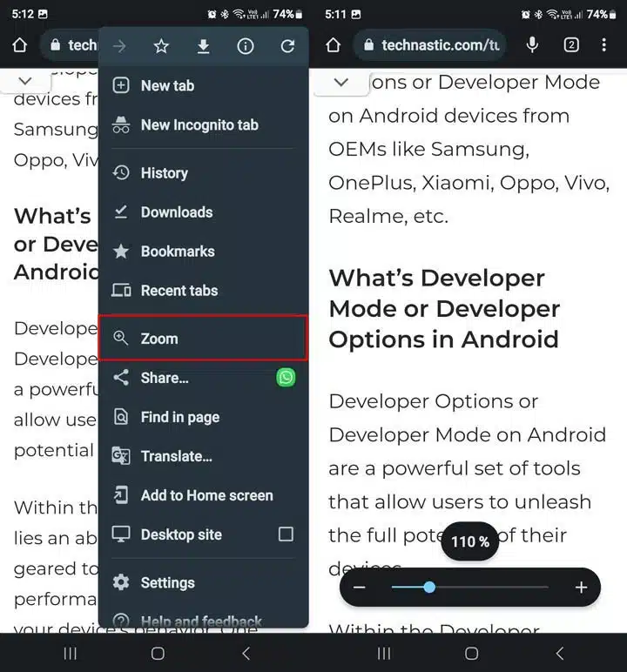Open page info icon in menu
Viewport: 627px width, 672px height.
(246, 46)
